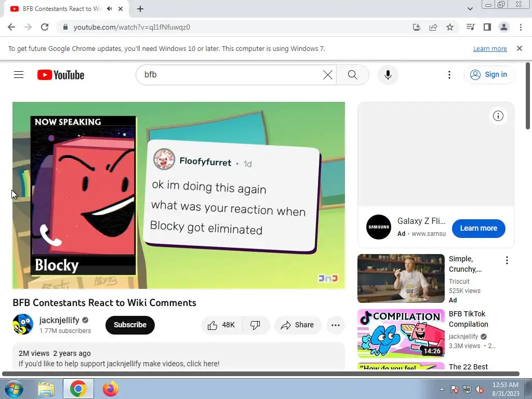Open Firefox from taskbar

[111, 389]
